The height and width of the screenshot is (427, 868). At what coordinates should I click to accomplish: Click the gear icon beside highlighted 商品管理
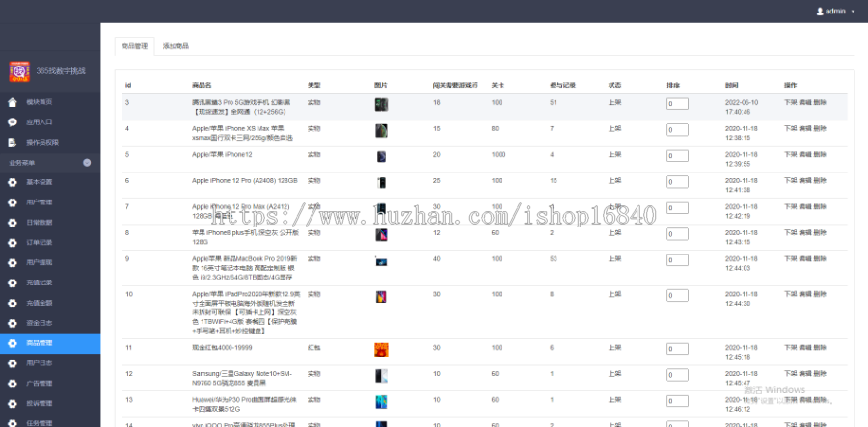pyautogui.click(x=13, y=343)
